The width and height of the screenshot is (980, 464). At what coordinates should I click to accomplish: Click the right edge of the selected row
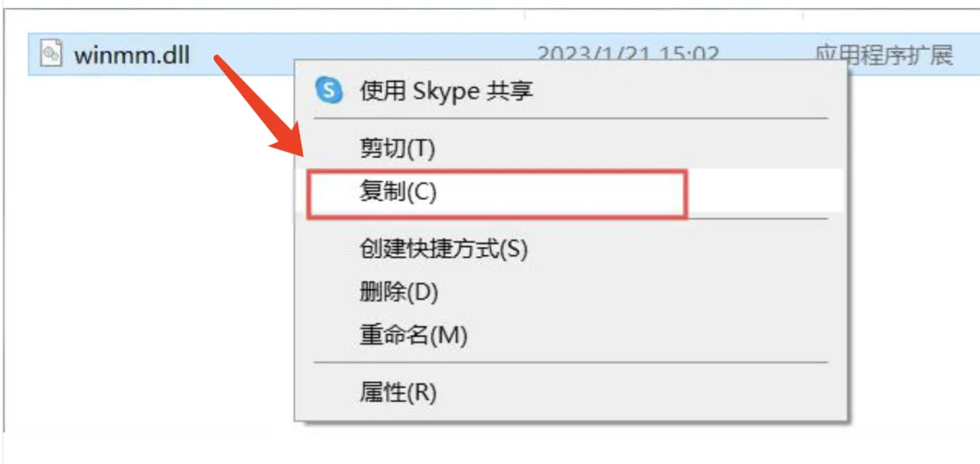969,55
